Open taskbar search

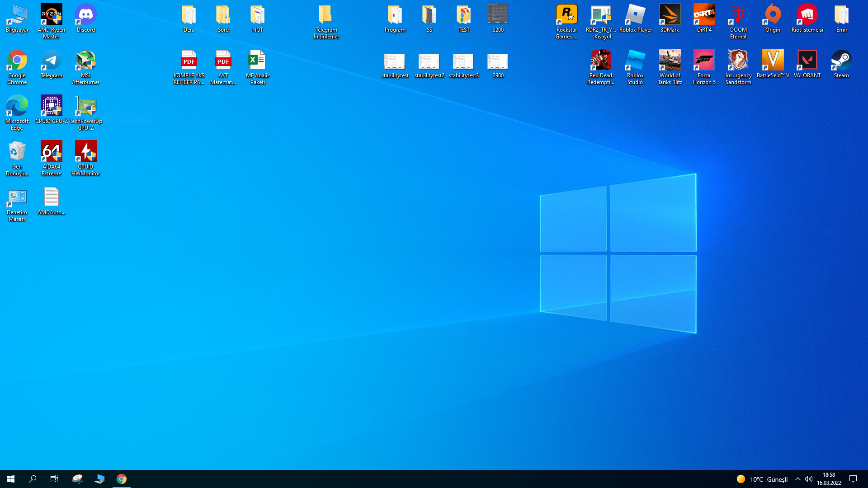pyautogui.click(x=33, y=479)
